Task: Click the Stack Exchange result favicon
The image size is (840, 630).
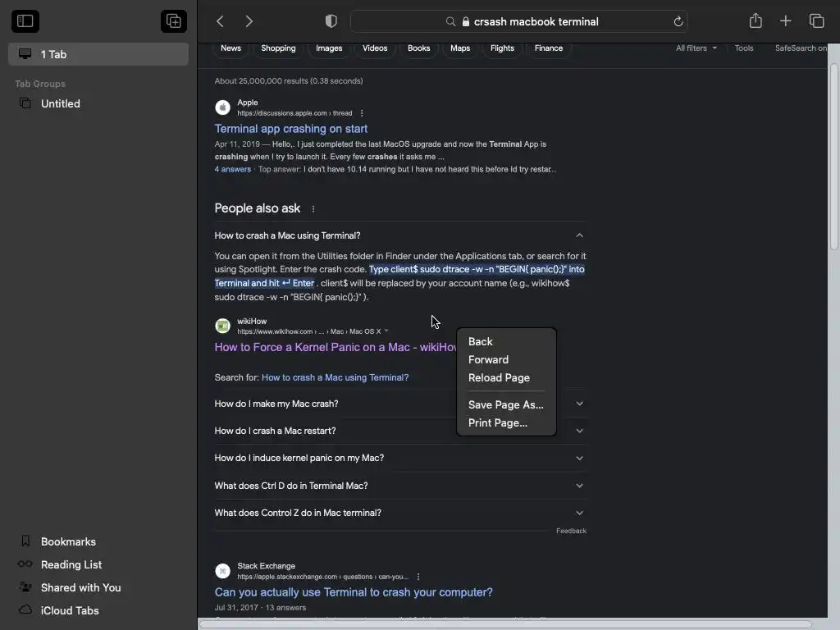Action: coord(223,571)
